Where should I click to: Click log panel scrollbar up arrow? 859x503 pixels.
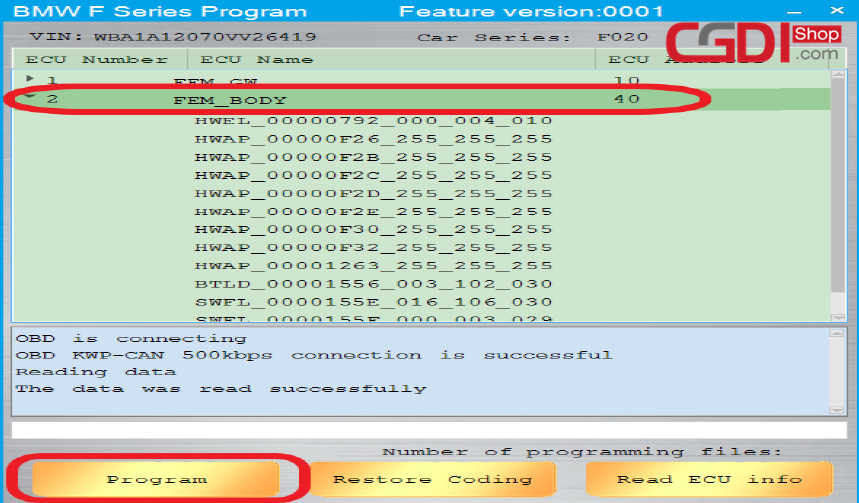(837, 333)
